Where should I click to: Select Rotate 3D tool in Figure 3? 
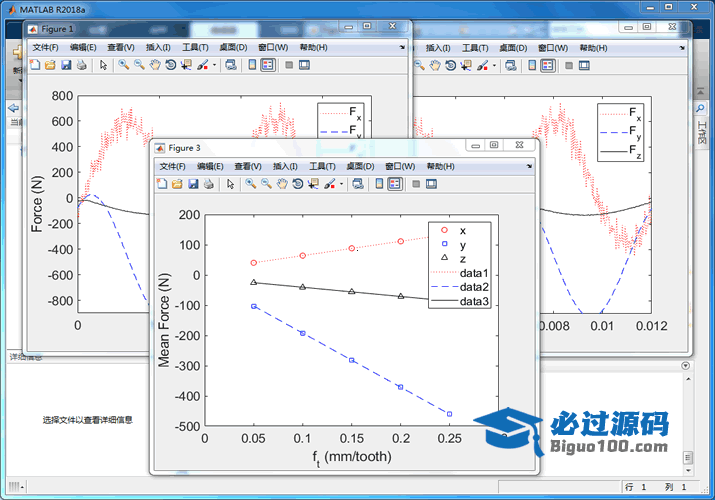[298, 184]
